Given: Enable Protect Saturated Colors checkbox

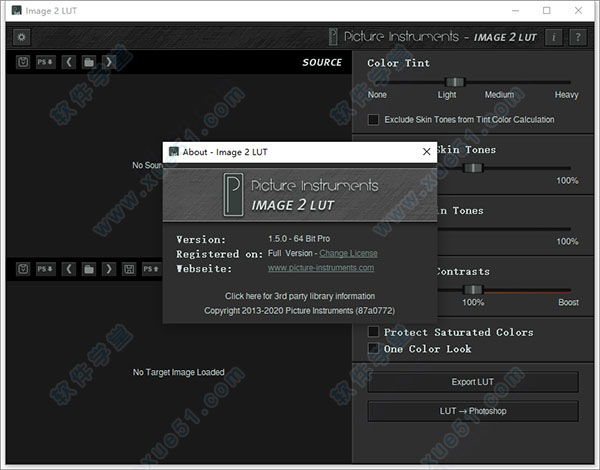Looking at the screenshot, I should pyautogui.click(x=373, y=331).
